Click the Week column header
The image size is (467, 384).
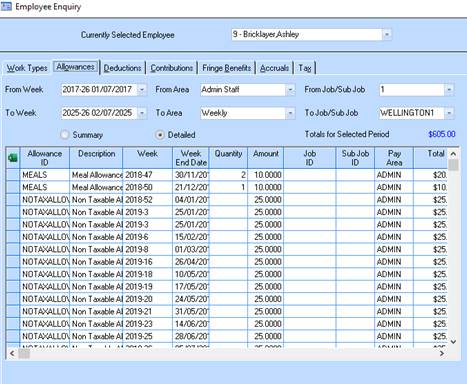click(x=148, y=158)
